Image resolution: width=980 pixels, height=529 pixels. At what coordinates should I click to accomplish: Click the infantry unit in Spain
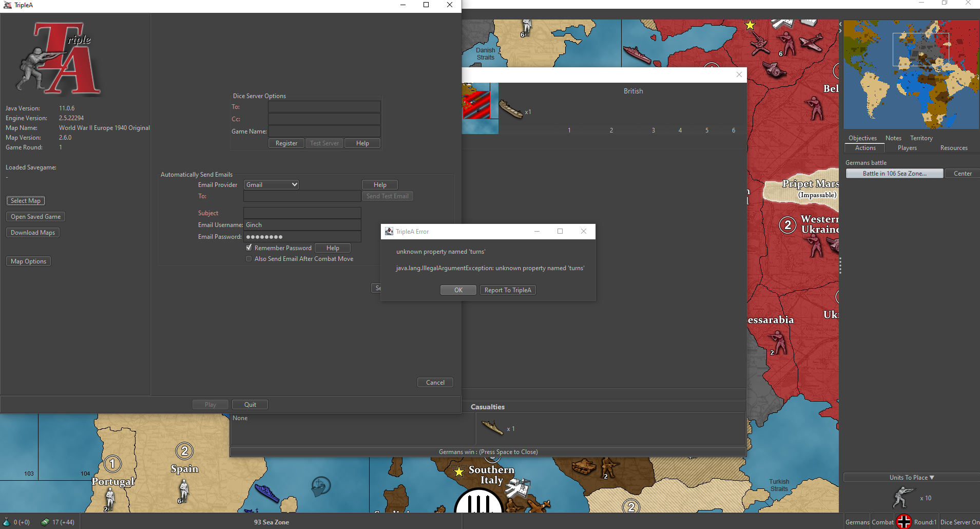(184, 490)
